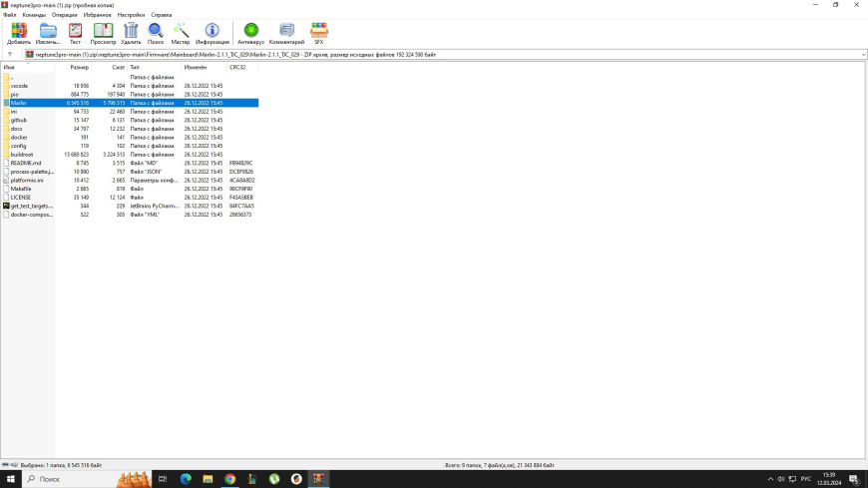Click CRC32 value FB94829C
This screenshot has width=868, height=488.
click(240, 163)
